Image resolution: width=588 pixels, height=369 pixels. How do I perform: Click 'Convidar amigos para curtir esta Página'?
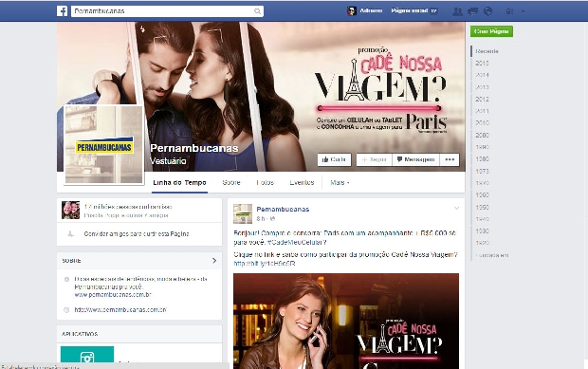[137, 234]
